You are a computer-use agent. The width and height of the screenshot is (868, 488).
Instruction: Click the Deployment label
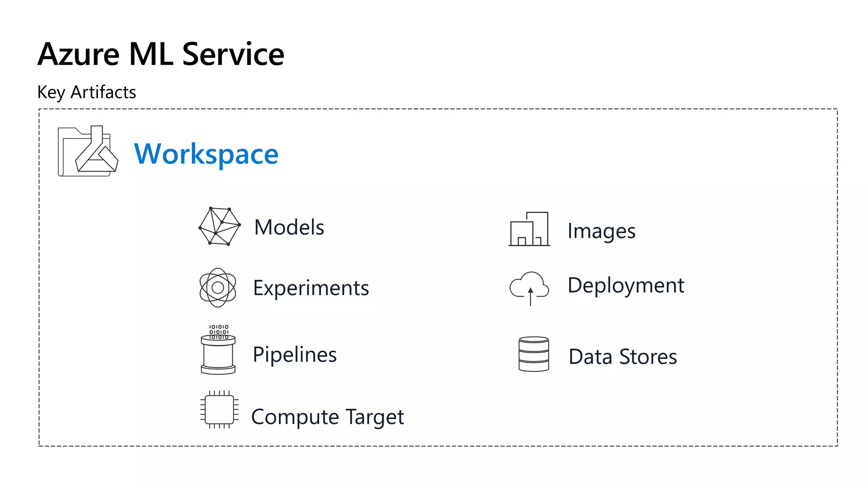pyautogui.click(x=626, y=286)
